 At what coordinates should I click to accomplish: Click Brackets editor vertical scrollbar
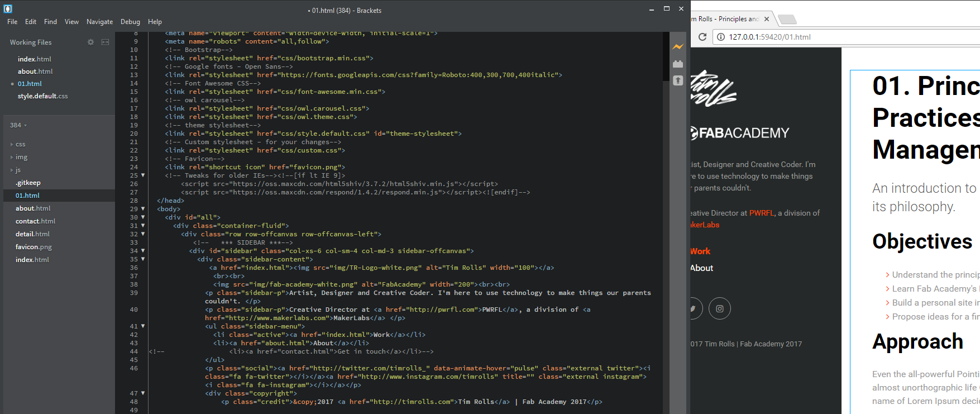(x=666, y=56)
